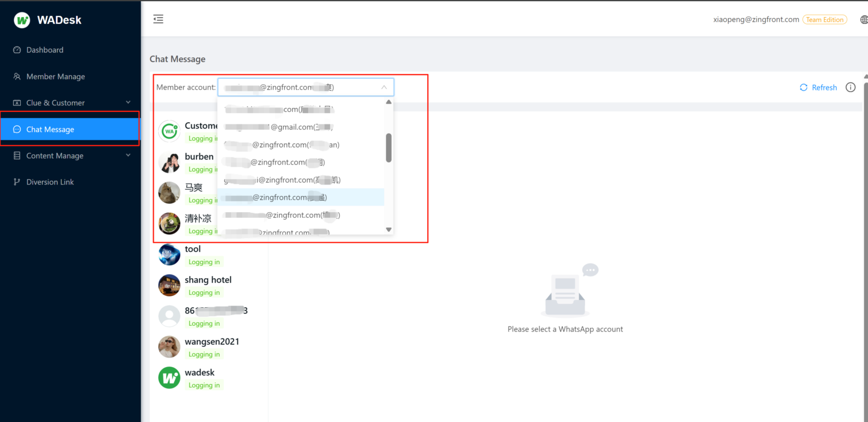The height and width of the screenshot is (422, 868).
Task: Open the Diversion Link page
Action: [50, 182]
